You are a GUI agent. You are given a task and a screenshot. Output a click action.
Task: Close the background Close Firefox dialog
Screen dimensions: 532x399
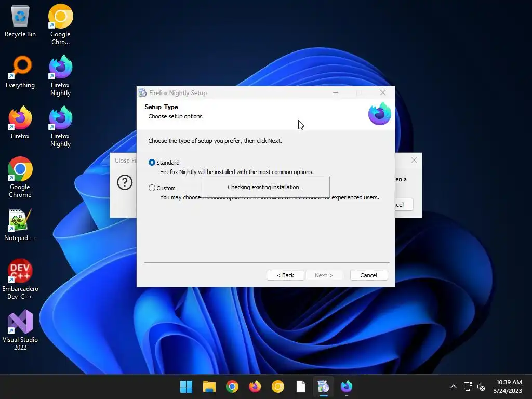414,160
